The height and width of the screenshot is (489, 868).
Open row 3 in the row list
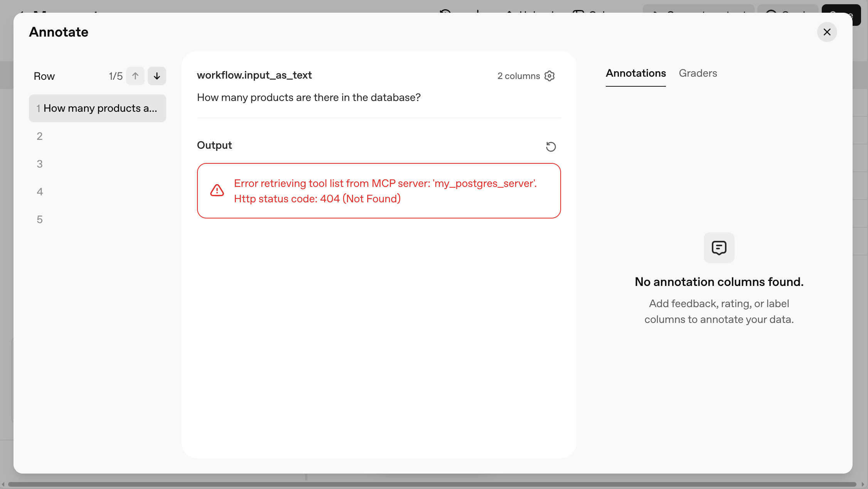click(40, 164)
